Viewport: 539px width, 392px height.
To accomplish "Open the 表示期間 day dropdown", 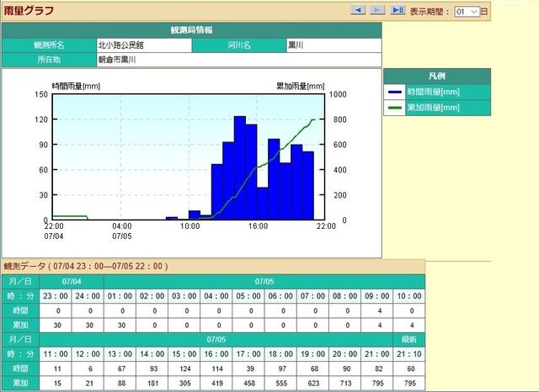I will 467,12.
